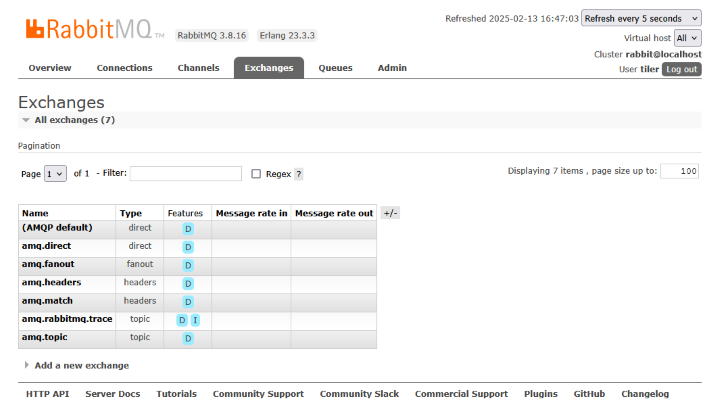This screenshot has width=720, height=413.
Task: Open the HTTP API link
Action: [x=47, y=394]
